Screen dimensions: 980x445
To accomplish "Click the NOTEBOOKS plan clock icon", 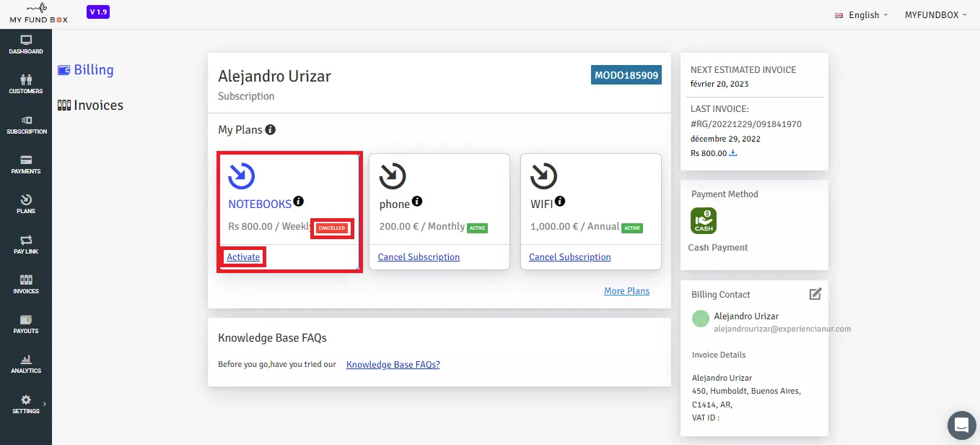I will [x=242, y=176].
